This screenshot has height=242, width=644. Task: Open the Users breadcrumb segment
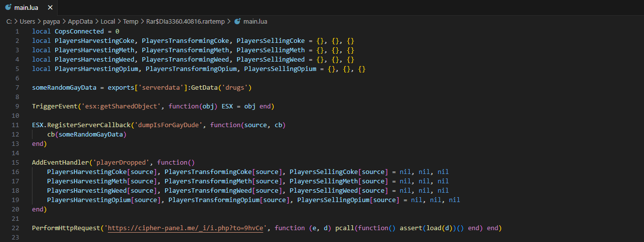[28, 22]
